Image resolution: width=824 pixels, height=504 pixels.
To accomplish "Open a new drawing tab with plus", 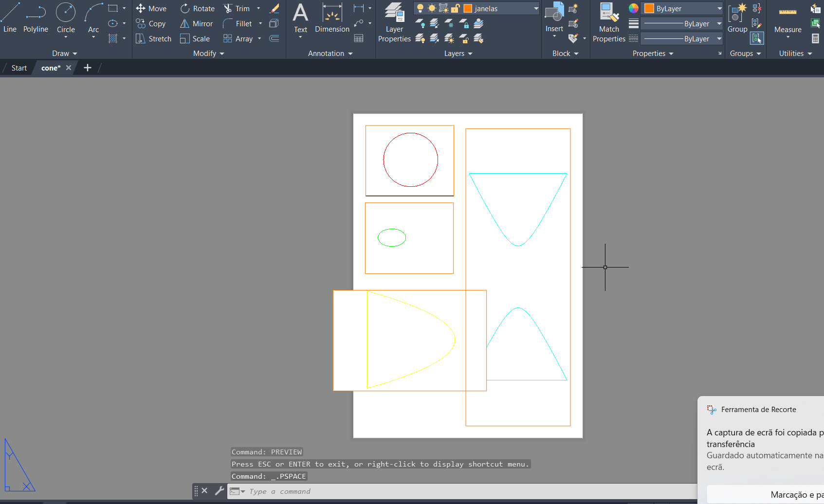I will click(88, 68).
